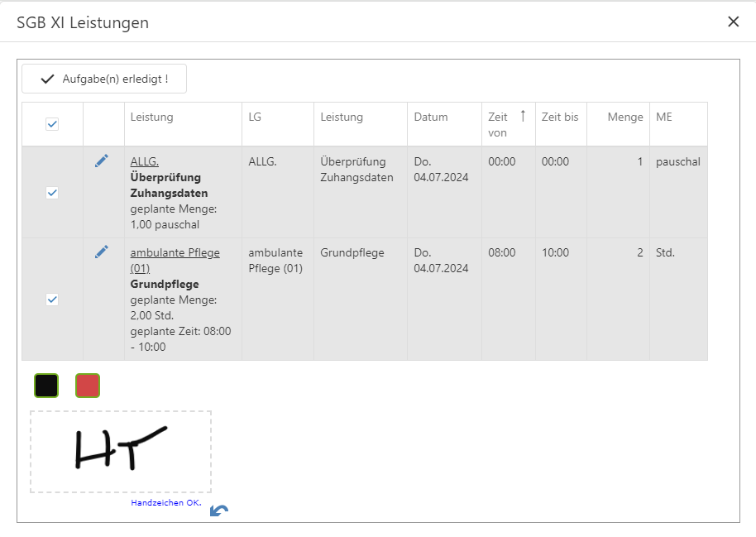
Task: Sort by the Datum column header
Action: 430,117
